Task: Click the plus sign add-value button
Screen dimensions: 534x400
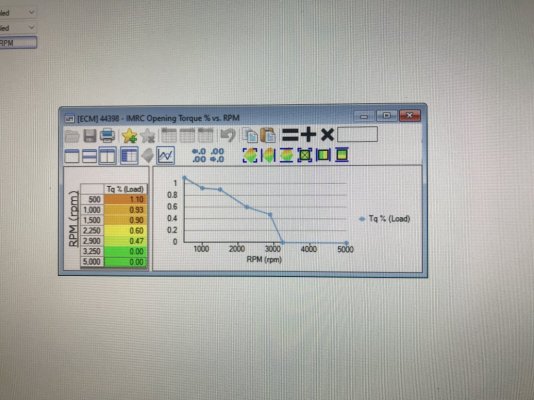Action: point(309,134)
